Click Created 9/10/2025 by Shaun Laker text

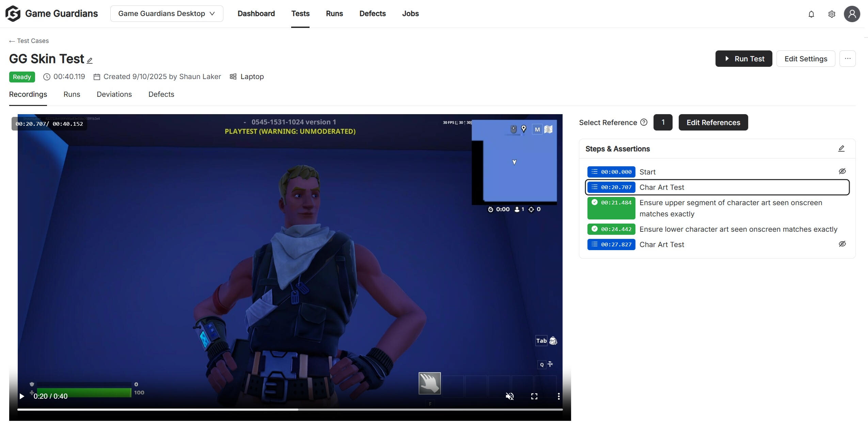[x=162, y=77]
